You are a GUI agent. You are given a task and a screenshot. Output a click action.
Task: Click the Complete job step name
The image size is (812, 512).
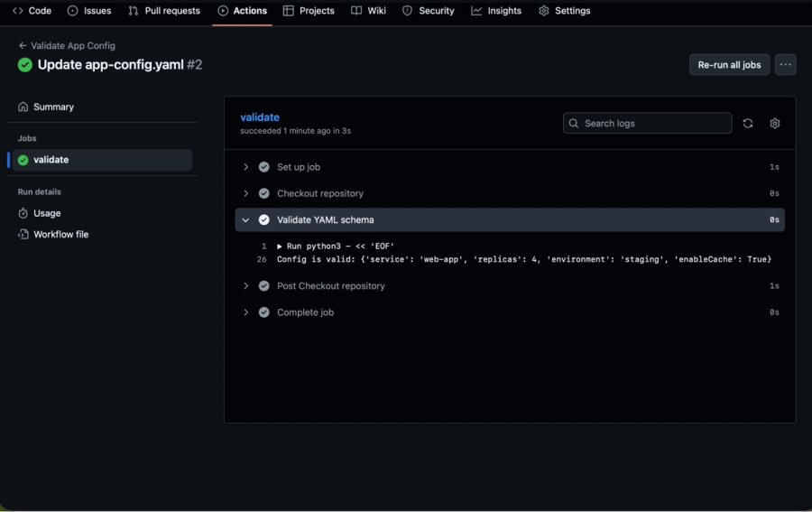tap(306, 312)
